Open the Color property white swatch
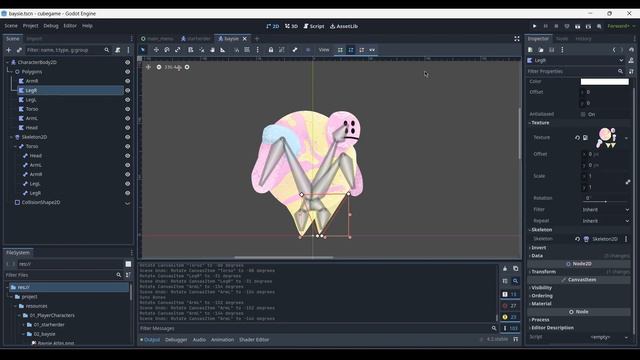The width and height of the screenshot is (640, 360). pyautogui.click(x=604, y=82)
